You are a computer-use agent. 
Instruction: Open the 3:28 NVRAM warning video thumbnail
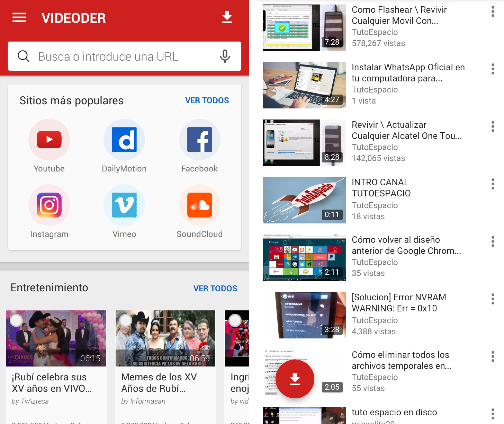(305, 315)
